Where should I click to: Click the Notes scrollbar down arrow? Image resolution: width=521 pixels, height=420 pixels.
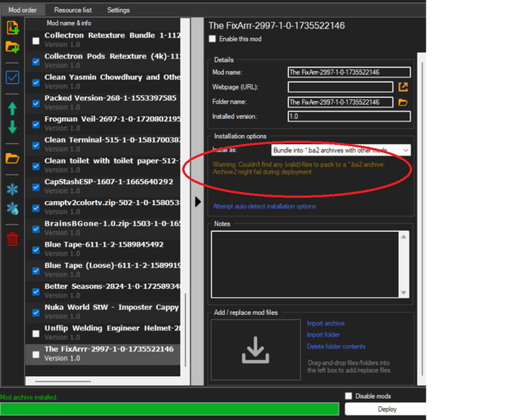[404, 293]
